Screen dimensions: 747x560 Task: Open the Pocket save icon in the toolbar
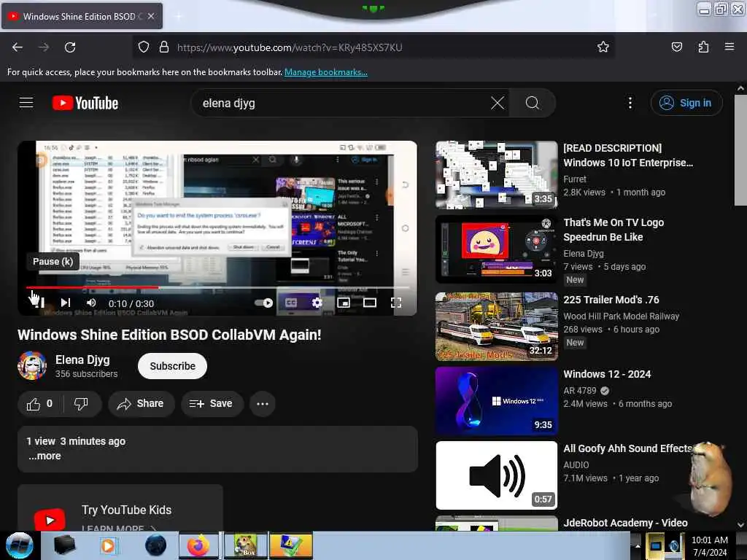[676, 47]
